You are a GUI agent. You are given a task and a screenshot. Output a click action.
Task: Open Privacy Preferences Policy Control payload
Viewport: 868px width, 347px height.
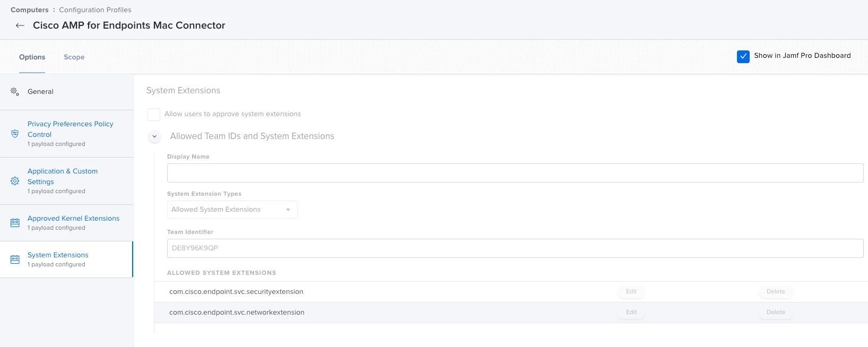coord(66,134)
